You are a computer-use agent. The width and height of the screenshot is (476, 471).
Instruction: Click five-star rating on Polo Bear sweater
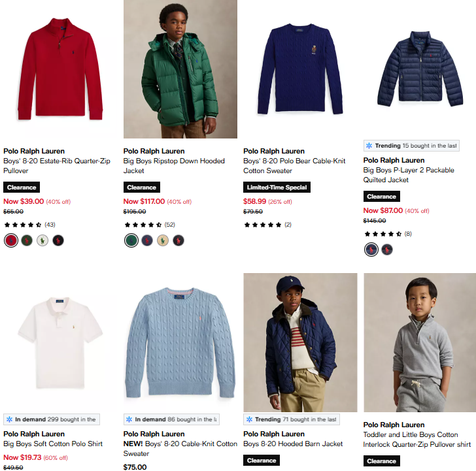[x=263, y=225]
